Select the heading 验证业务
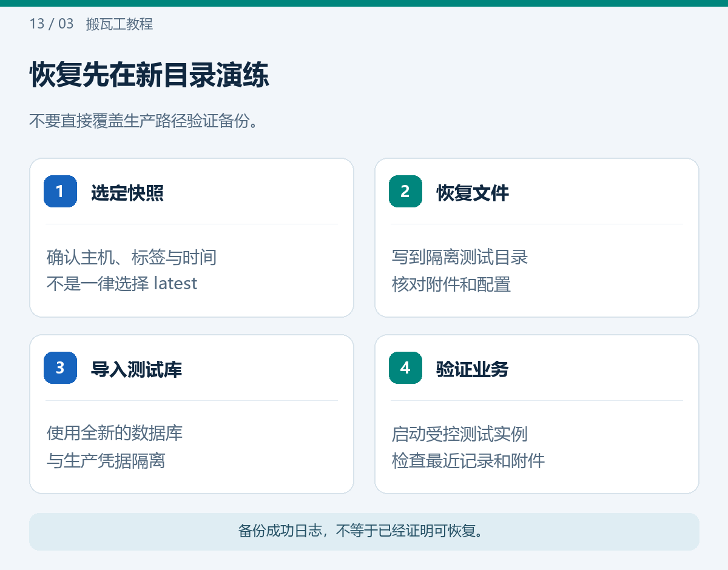The image size is (728, 570). point(473,369)
